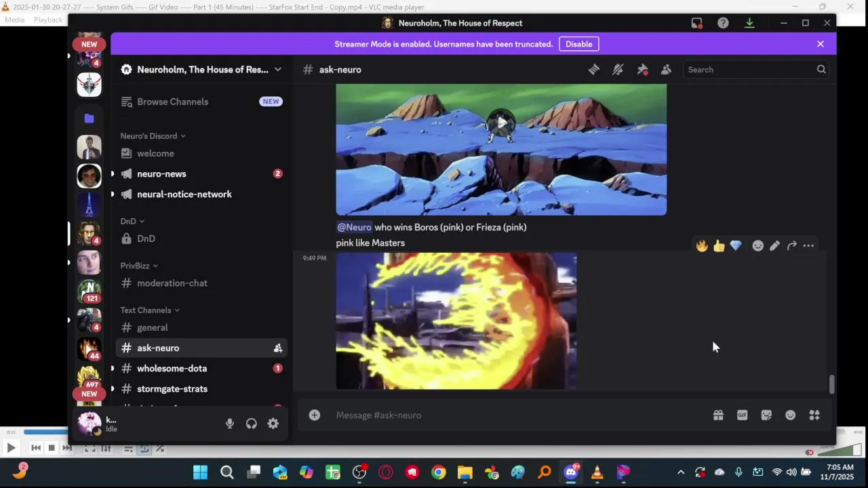Open moderation-chat channel
This screenshot has width=868, height=488.
coord(201,283)
